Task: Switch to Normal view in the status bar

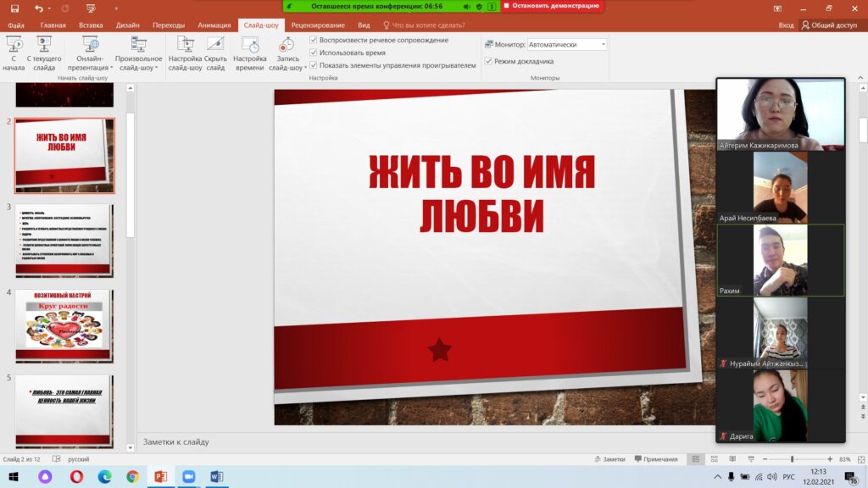Action: (696, 459)
